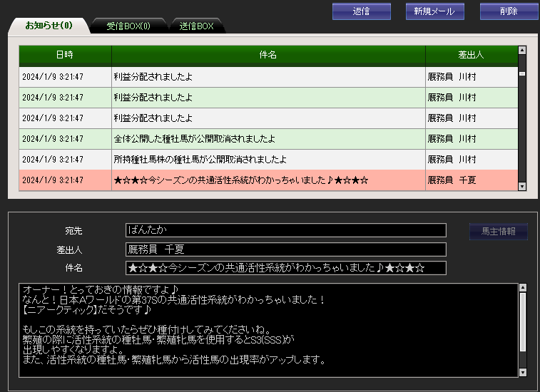
Task: Sort by the 日時 column header
Action: pos(65,55)
